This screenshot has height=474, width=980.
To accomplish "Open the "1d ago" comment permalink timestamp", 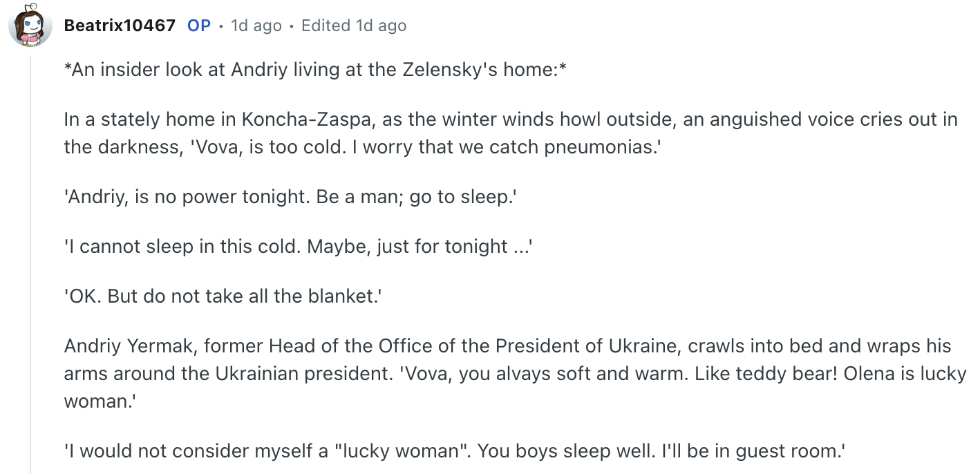I will tap(256, 26).
